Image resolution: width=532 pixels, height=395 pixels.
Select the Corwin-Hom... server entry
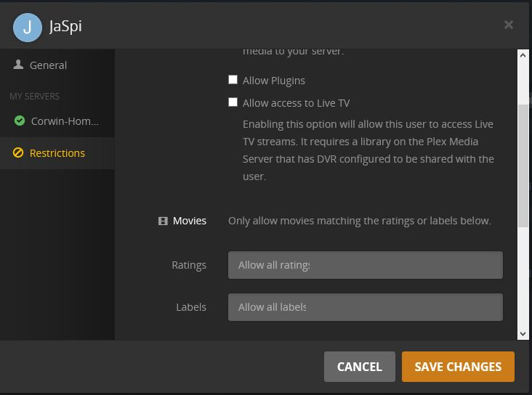point(64,121)
